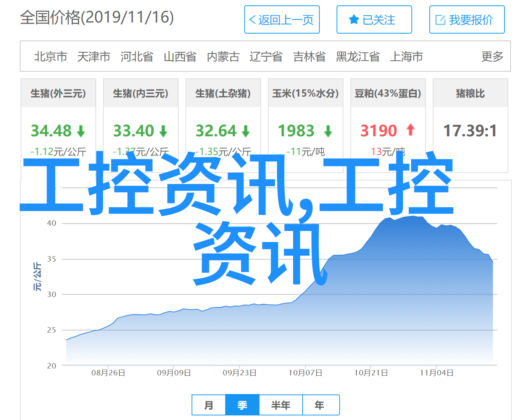Click the 33.40 price value
The image size is (519, 420).
[x=134, y=131]
